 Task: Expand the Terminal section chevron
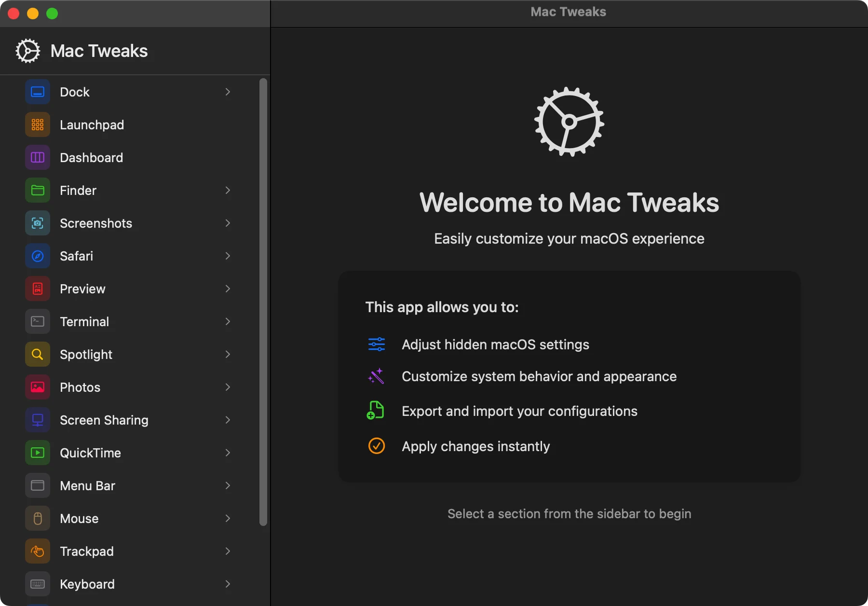point(228,321)
